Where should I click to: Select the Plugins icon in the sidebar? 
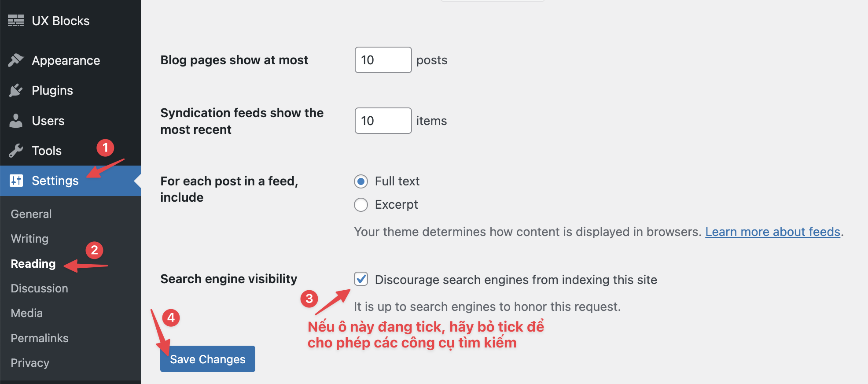tap(16, 90)
